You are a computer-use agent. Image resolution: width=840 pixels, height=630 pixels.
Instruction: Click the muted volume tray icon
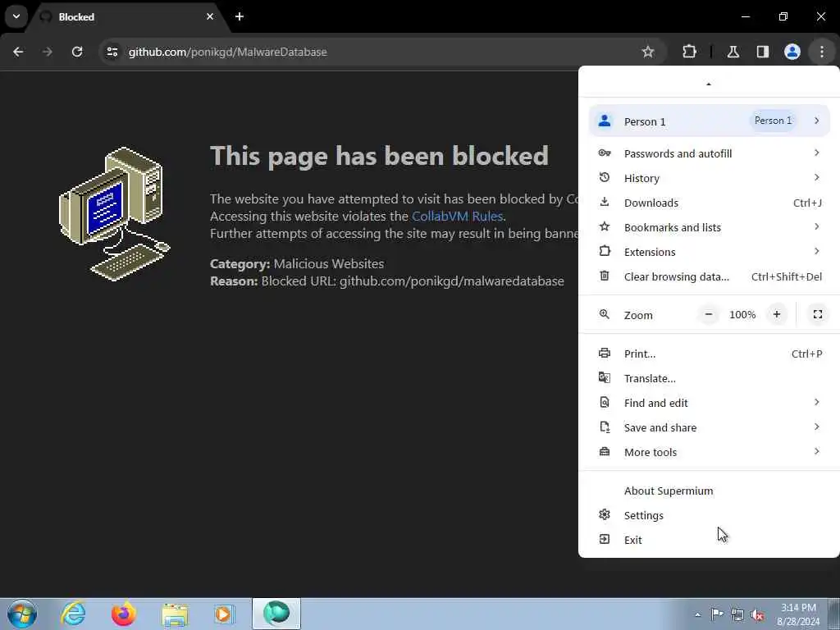point(757,615)
